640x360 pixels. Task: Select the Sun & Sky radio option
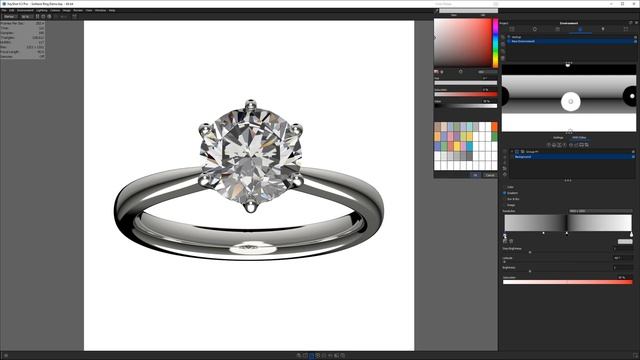pyautogui.click(x=504, y=199)
